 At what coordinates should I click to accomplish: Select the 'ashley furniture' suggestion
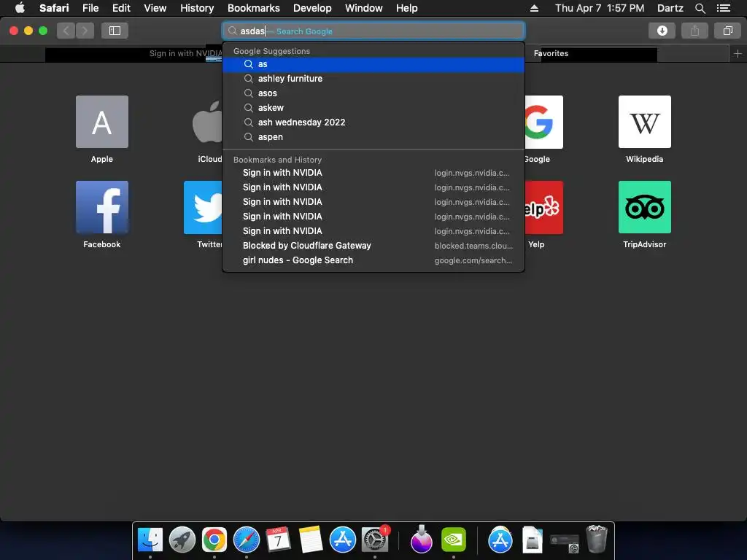pyautogui.click(x=373, y=79)
